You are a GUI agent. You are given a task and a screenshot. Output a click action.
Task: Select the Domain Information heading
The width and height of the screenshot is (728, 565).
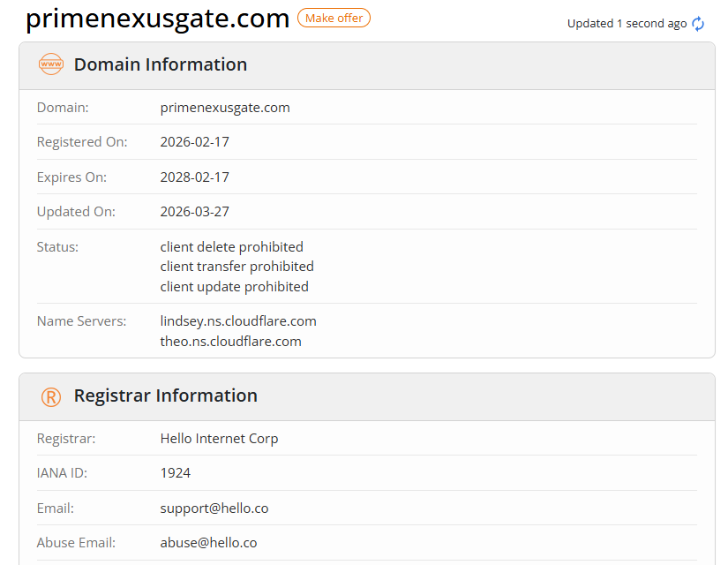(161, 64)
